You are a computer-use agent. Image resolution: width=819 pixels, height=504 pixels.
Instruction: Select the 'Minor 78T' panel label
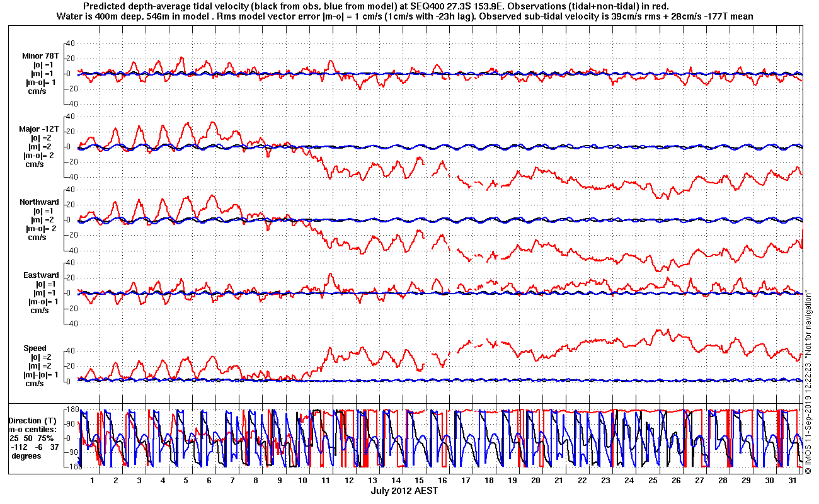(40, 55)
